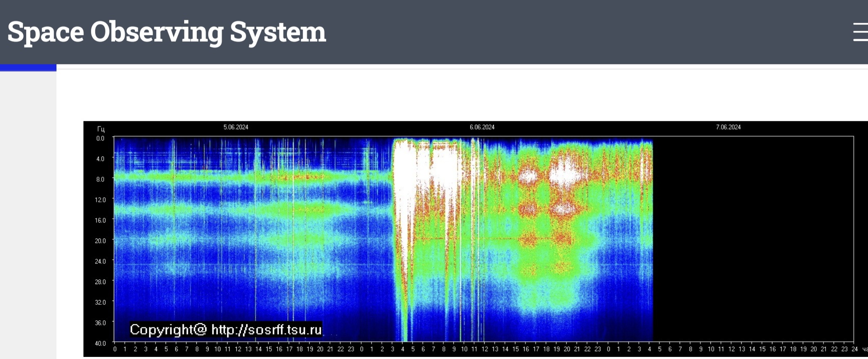
Task: Click the 12.0 frequency axis label
Action: coord(100,200)
